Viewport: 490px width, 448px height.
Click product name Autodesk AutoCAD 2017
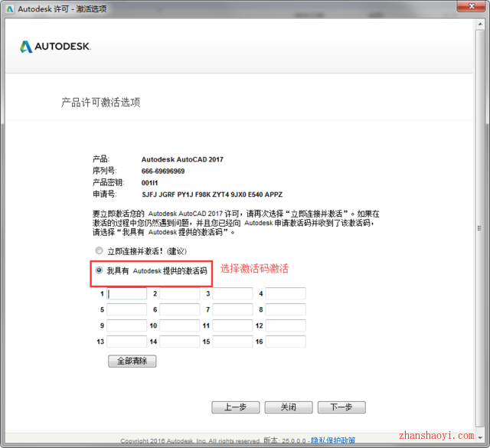(x=182, y=159)
